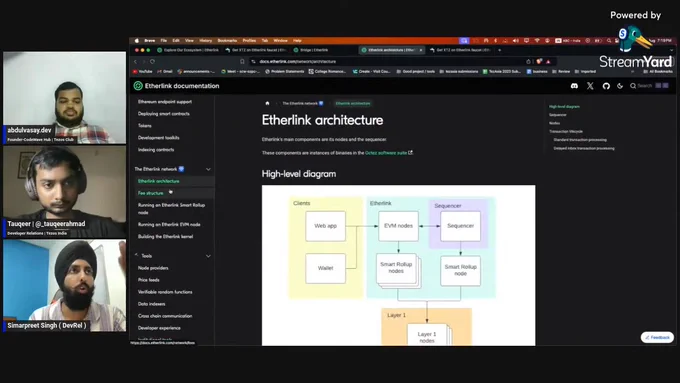Click the Etherlink logo icon

138,86
